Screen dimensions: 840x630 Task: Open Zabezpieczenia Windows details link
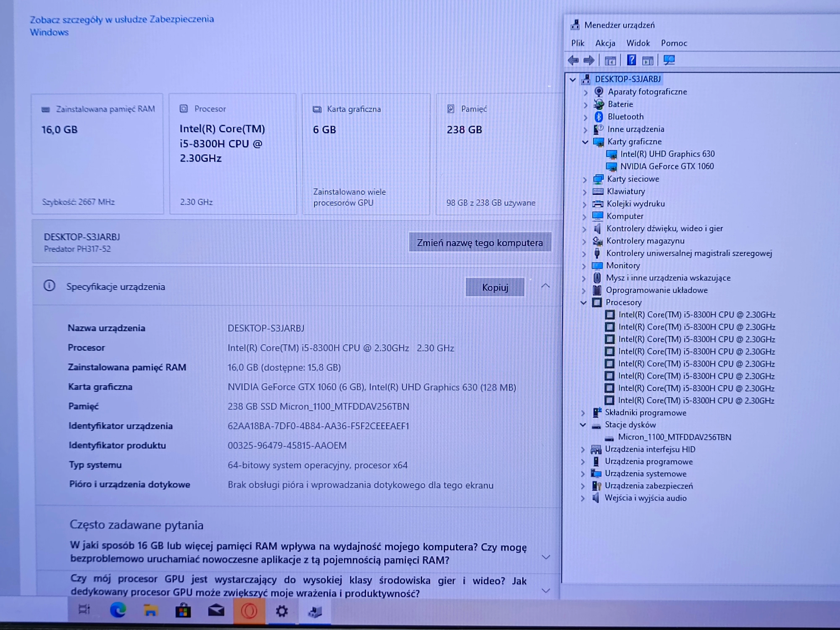[122, 25]
